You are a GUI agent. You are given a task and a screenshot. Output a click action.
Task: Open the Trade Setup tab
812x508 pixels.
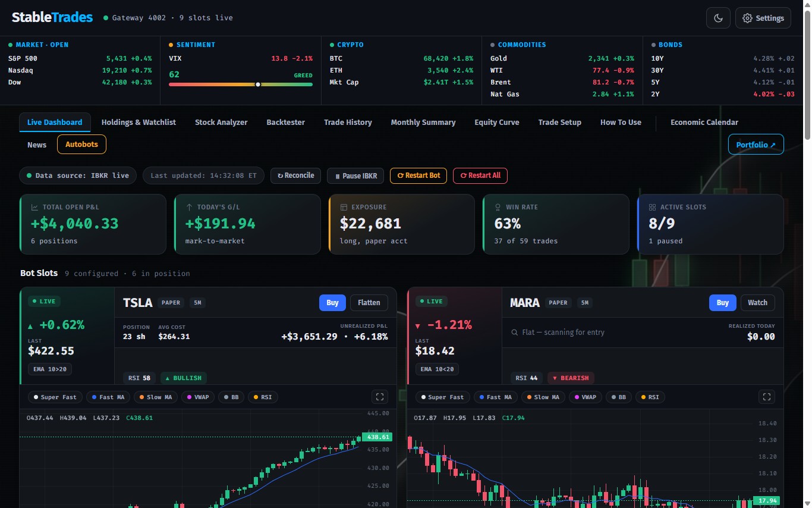pos(560,122)
